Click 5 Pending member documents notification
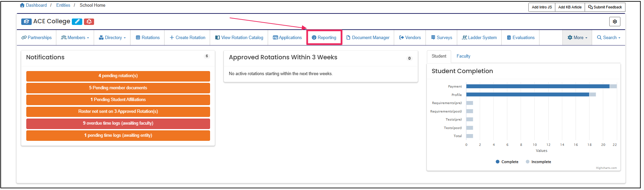644x190 pixels. [x=118, y=88]
